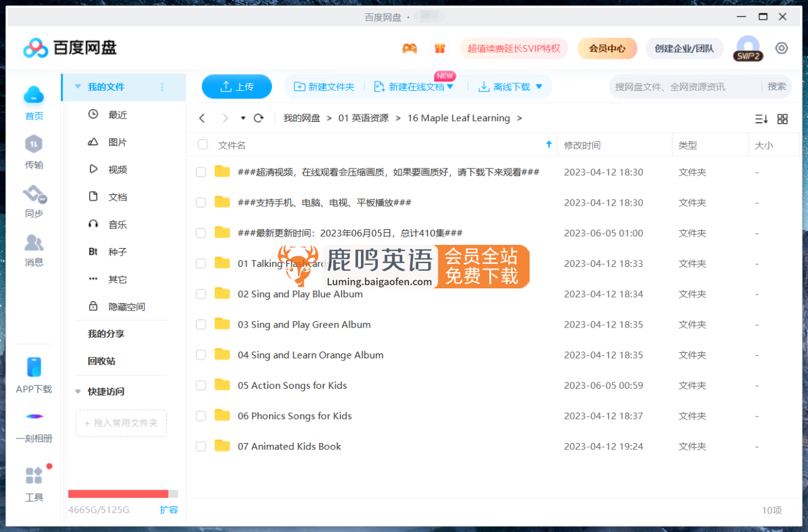Image resolution: width=808 pixels, height=532 pixels.
Task: Check the box for 02 Sing and Play Blue Album
Action: coord(201,294)
